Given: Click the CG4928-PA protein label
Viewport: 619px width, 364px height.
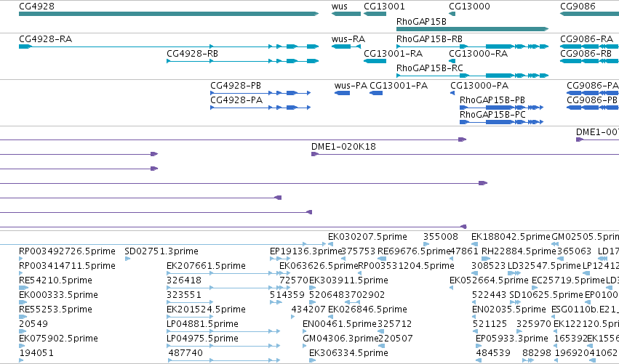Looking at the screenshot, I should pos(236,100).
